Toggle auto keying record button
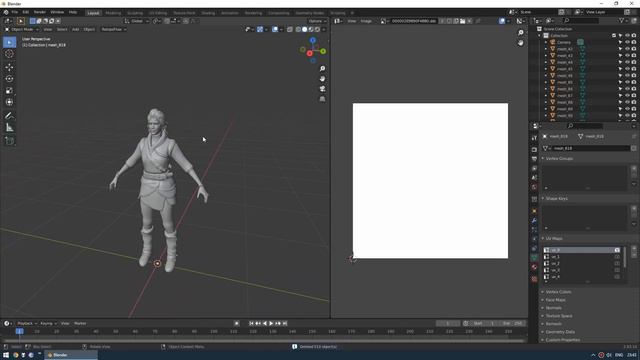Viewport: 640px width, 360px height. [x=237, y=323]
